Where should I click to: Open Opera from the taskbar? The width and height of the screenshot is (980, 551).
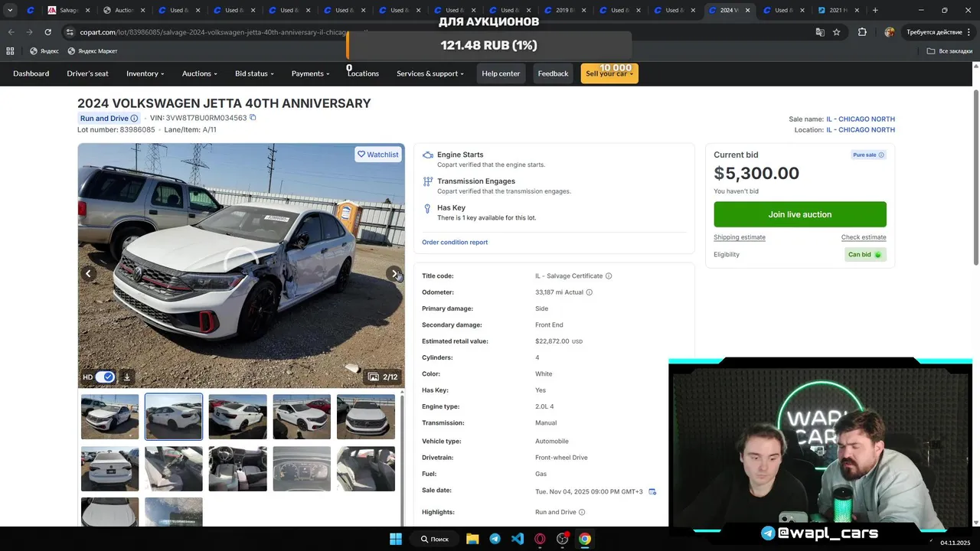pyautogui.click(x=540, y=539)
